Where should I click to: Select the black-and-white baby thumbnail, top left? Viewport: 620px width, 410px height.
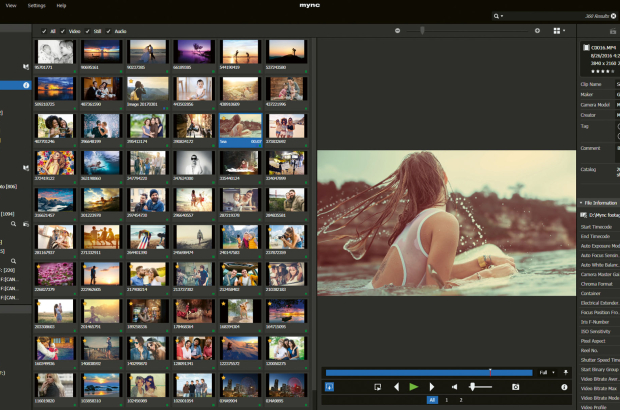click(55, 52)
